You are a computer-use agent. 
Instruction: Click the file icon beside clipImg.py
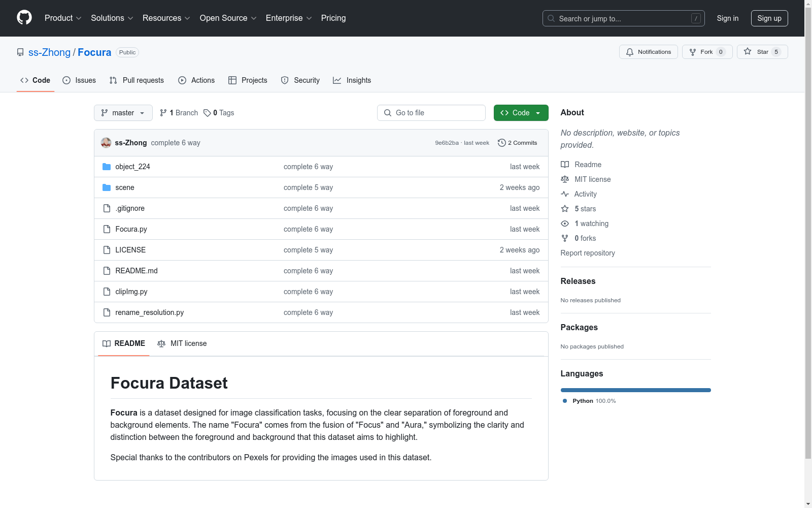[x=107, y=292]
